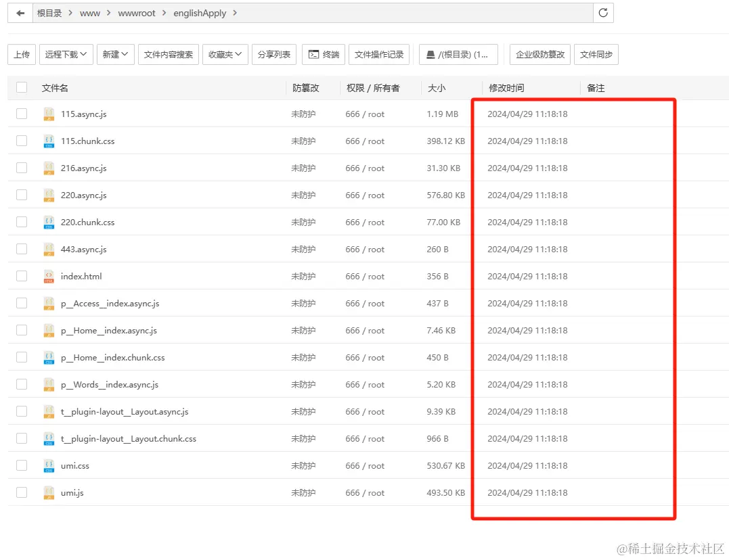Viewport: 729px width, 560px height.
Task: Open the 终端 terminal button
Action: 324,54
